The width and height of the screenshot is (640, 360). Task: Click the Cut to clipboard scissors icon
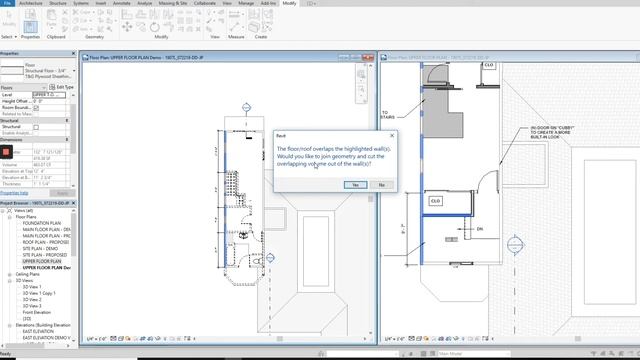pyautogui.click(x=65, y=12)
